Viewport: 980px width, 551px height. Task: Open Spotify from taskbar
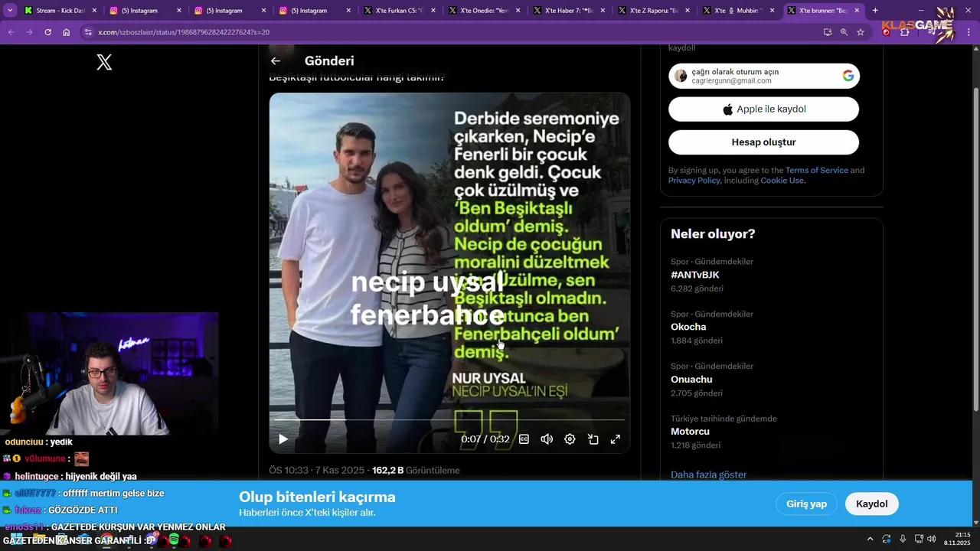pos(174,540)
